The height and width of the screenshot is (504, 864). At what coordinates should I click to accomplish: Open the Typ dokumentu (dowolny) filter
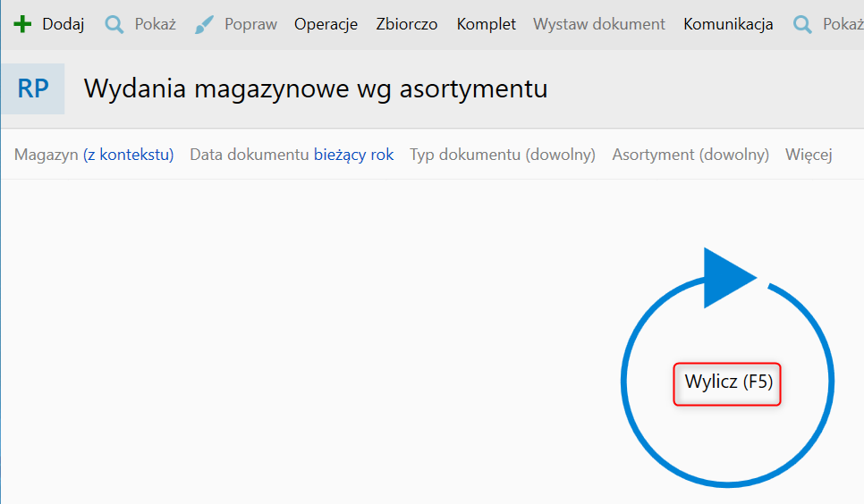(503, 155)
